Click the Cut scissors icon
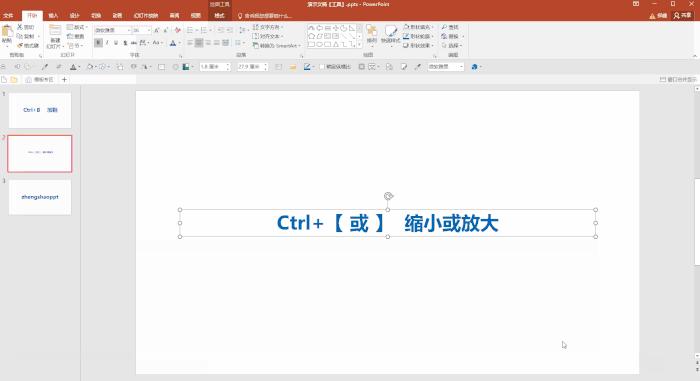Screen dimensions: 700x381 (x=20, y=27)
